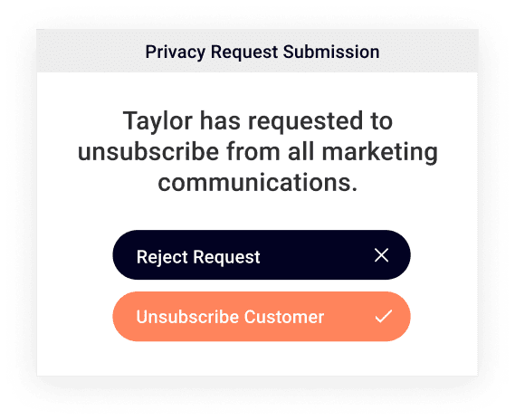Select the request message text
515x420 pixels.
click(x=258, y=151)
